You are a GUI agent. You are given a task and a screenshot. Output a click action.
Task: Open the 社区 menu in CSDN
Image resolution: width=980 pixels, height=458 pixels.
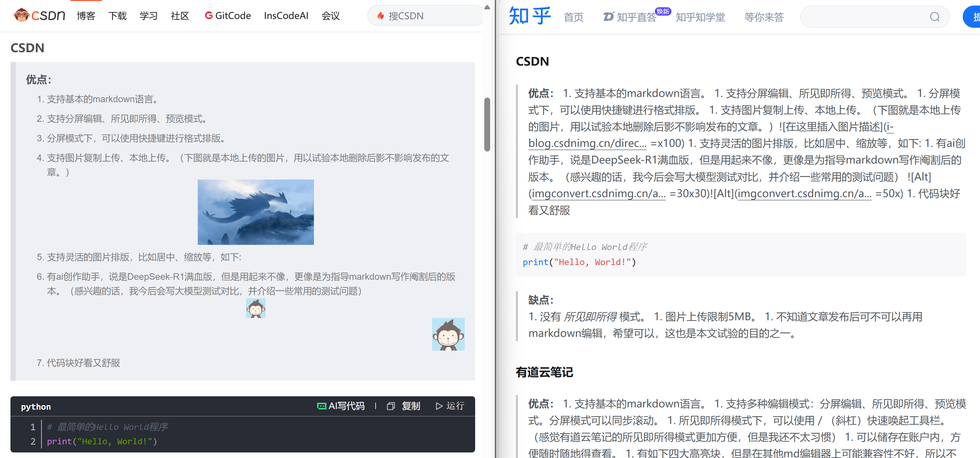(180, 16)
